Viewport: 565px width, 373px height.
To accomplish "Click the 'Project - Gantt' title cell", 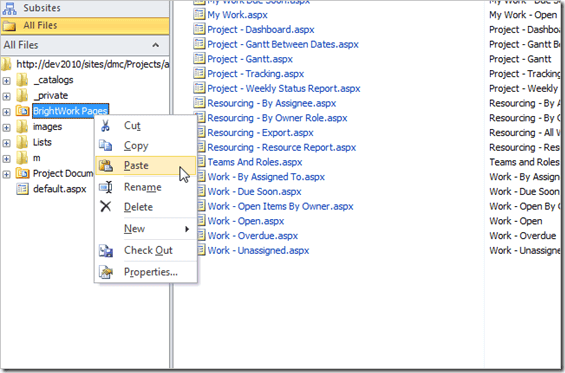I will (520, 59).
